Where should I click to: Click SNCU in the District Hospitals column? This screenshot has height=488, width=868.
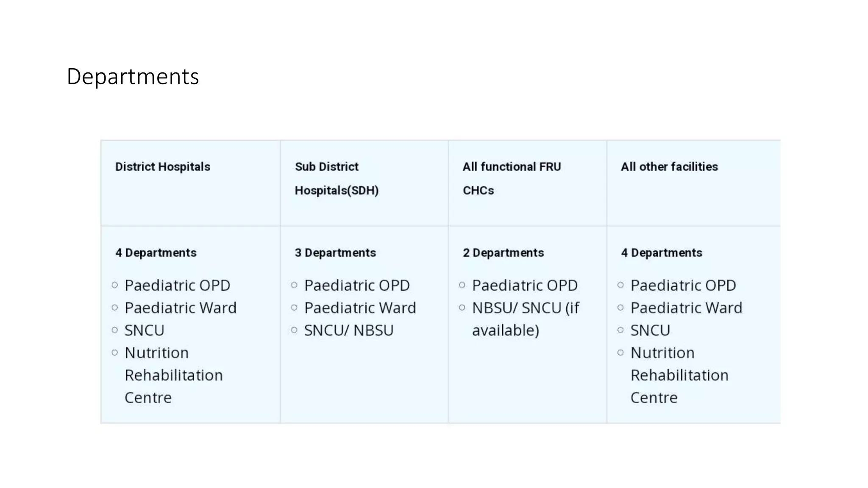144,330
